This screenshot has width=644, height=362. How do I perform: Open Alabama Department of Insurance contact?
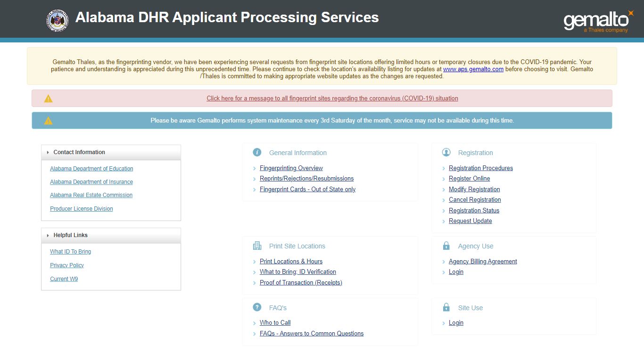[91, 182]
